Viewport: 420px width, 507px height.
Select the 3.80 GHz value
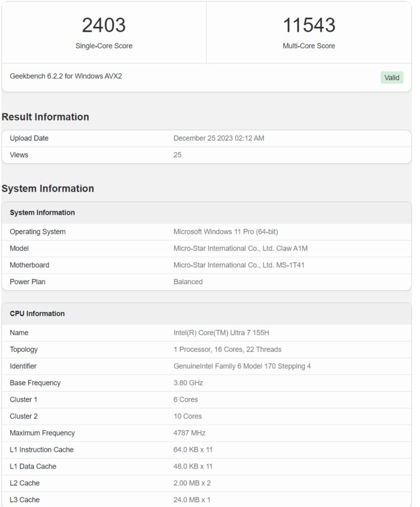(188, 383)
